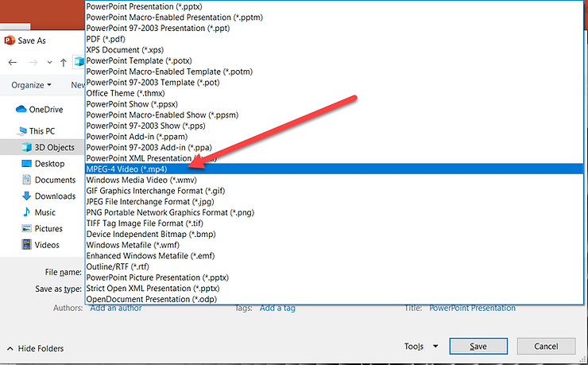Choose Enhanced Windows Metafile (*.emf)
Image resolution: width=588 pixels, height=365 pixels.
(x=334, y=256)
